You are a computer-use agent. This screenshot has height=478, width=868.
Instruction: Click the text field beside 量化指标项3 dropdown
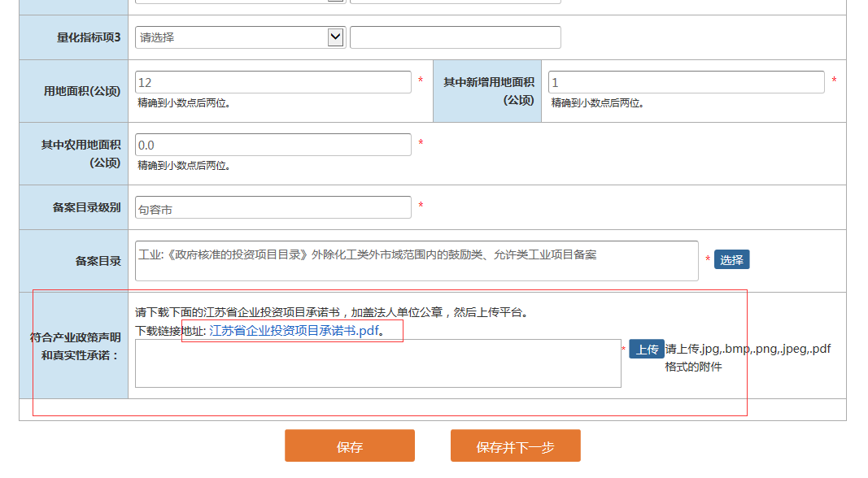[455, 37]
